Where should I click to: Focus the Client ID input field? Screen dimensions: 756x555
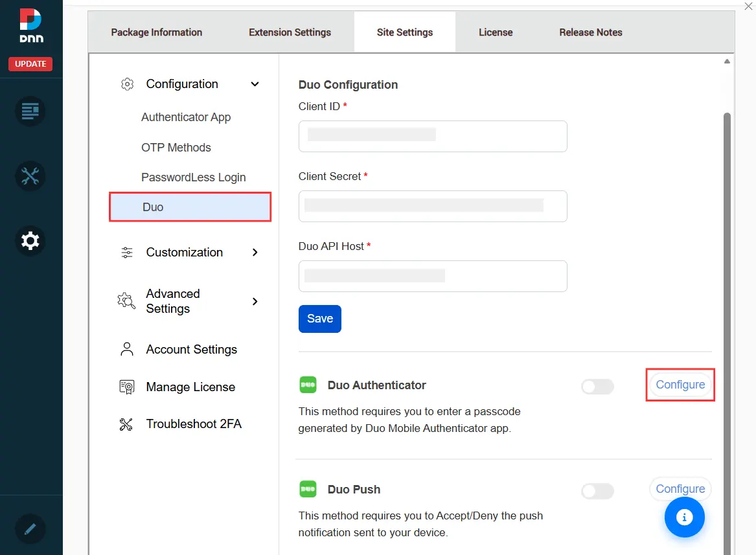[x=433, y=137]
